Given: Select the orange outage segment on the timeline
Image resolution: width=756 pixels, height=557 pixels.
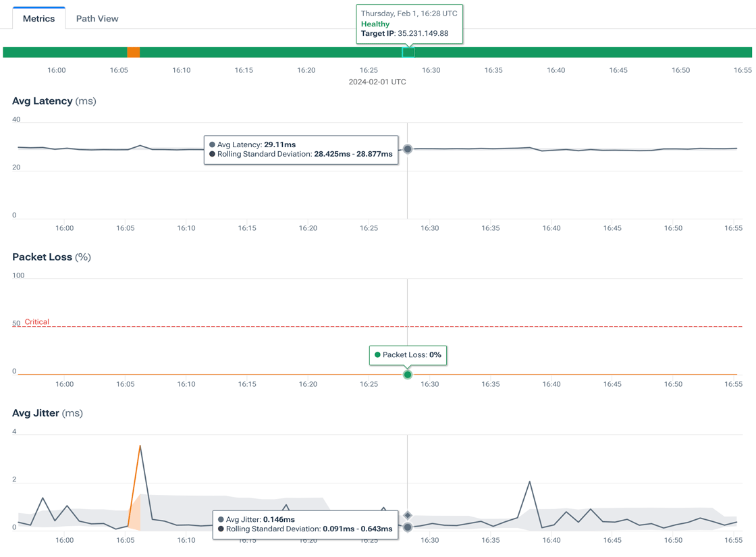Looking at the screenshot, I should coord(133,51).
